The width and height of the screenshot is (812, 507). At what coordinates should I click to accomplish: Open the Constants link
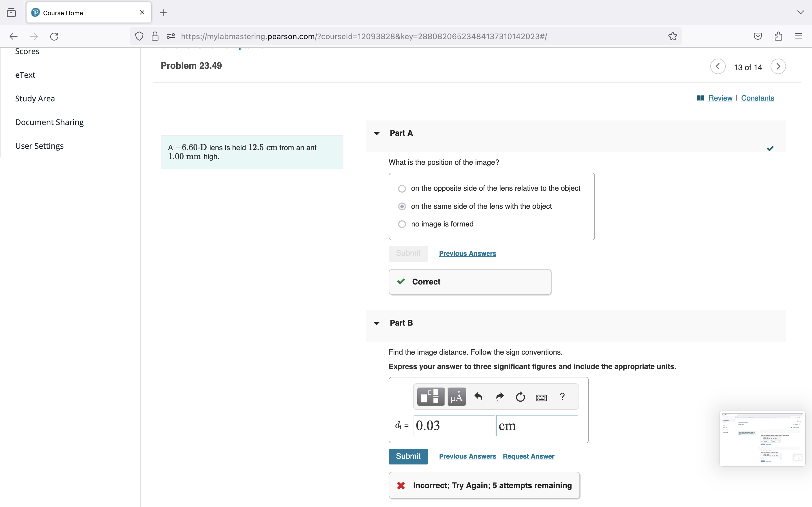[757, 98]
